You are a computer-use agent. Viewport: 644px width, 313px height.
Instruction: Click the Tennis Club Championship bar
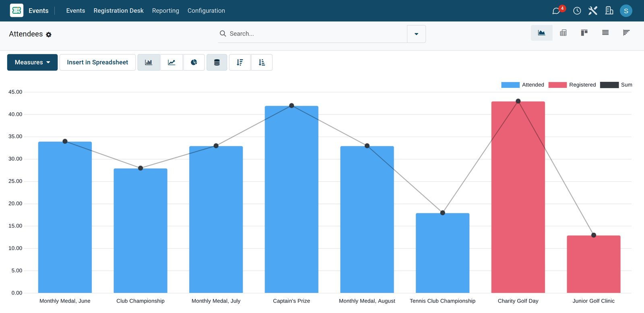(x=442, y=253)
